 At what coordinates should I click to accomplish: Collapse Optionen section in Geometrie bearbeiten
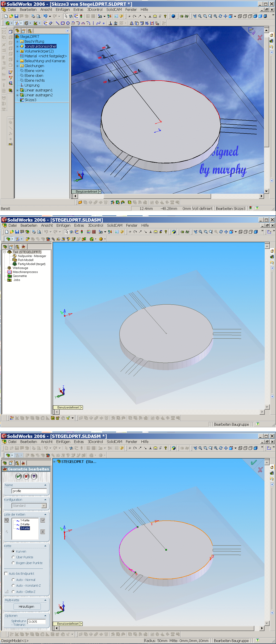coord(45,615)
